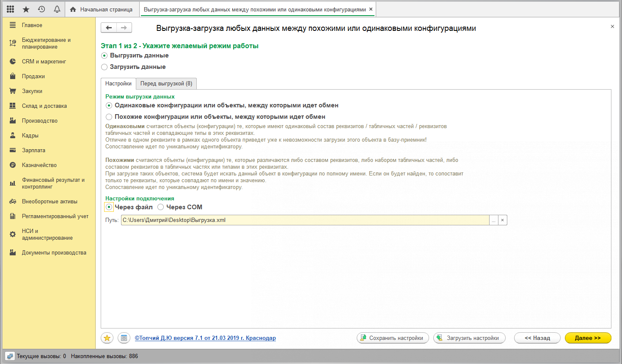
Task: Click the 'Далее >>' button
Action: (x=588, y=338)
